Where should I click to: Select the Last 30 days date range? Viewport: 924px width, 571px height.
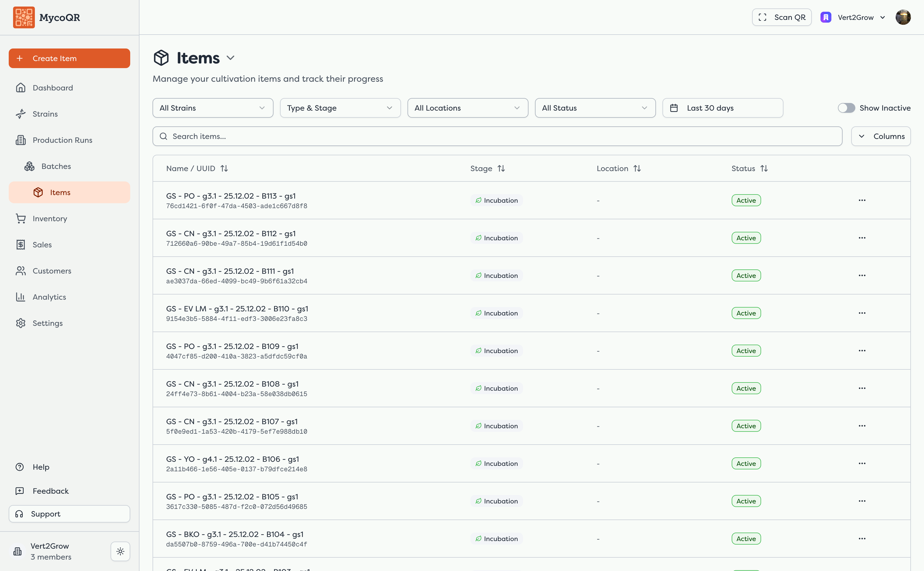click(722, 108)
